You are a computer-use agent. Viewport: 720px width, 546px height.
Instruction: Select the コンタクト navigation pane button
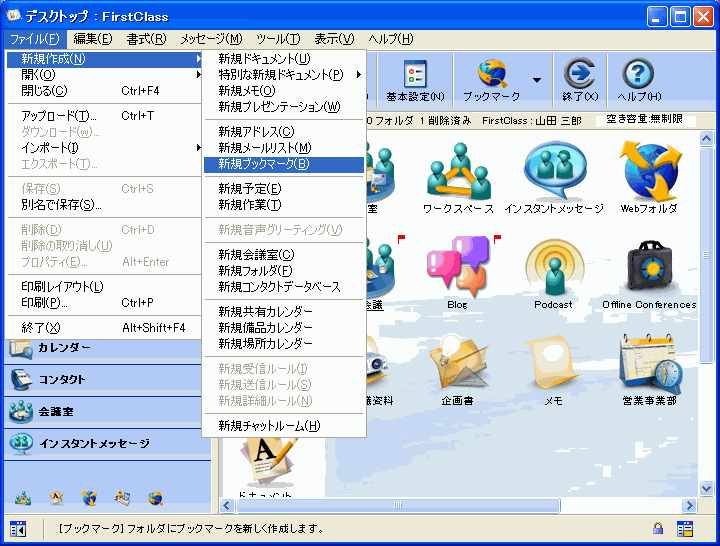pyautogui.click(x=62, y=380)
